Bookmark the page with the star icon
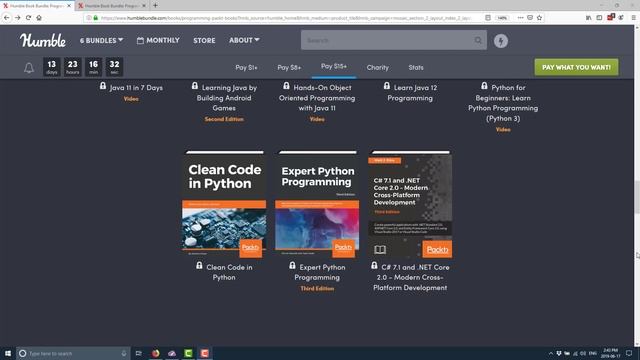Image resolution: width=640 pixels, height=360 pixels. 539,18
